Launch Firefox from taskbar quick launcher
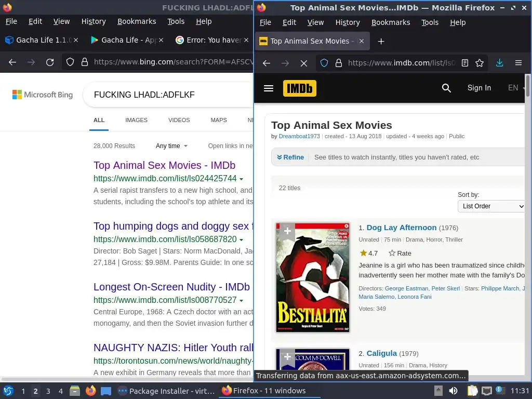Screen dimensions: 532x399 tap(90, 391)
